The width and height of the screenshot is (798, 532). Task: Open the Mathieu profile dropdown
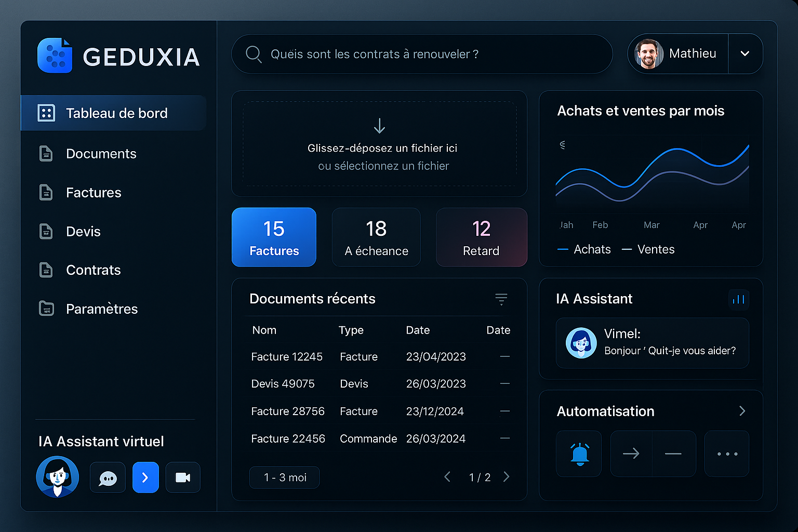[745, 54]
